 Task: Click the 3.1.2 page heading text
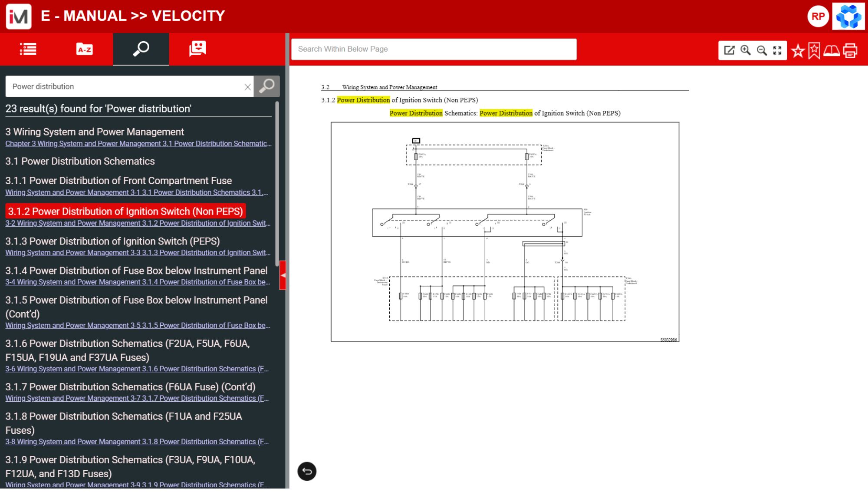point(399,101)
